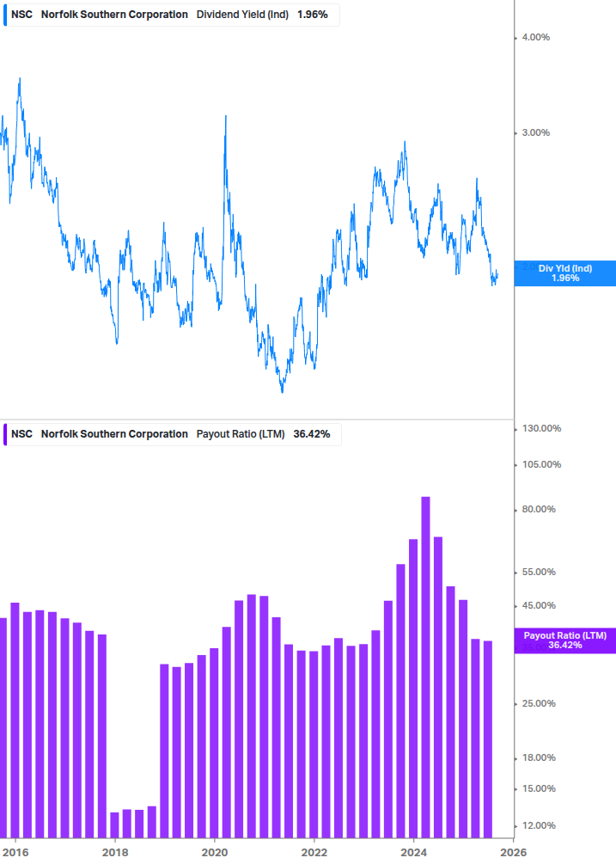
Task: Click the 2024 year label on the time axis
Action: click(413, 853)
